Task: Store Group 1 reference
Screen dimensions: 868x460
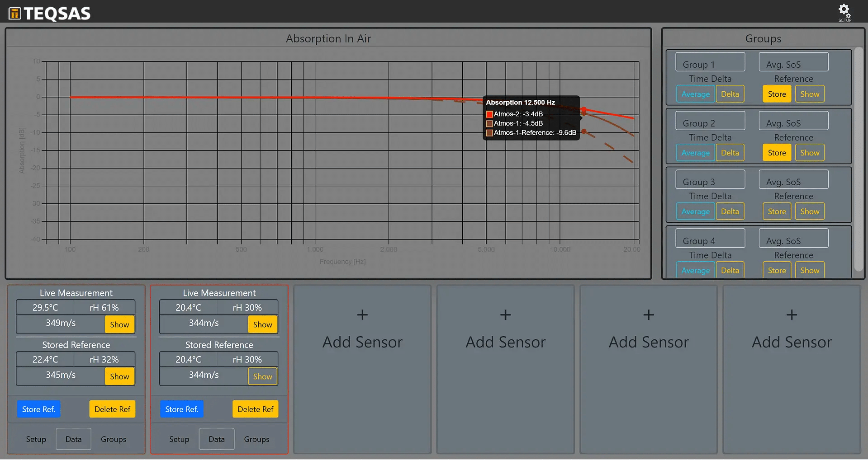Action: coord(777,94)
